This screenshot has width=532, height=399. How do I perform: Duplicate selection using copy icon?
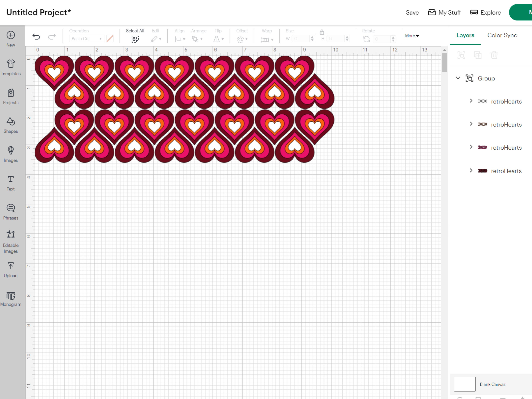[478, 55]
